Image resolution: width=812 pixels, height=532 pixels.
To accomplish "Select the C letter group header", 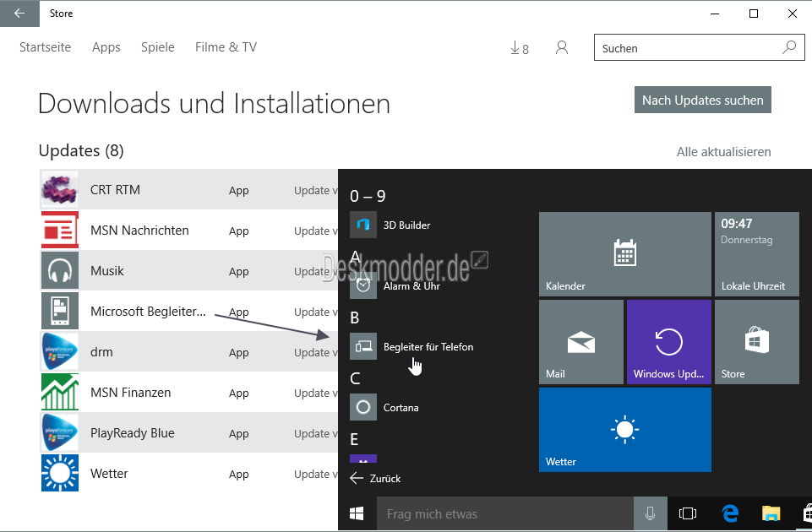I will (355, 378).
